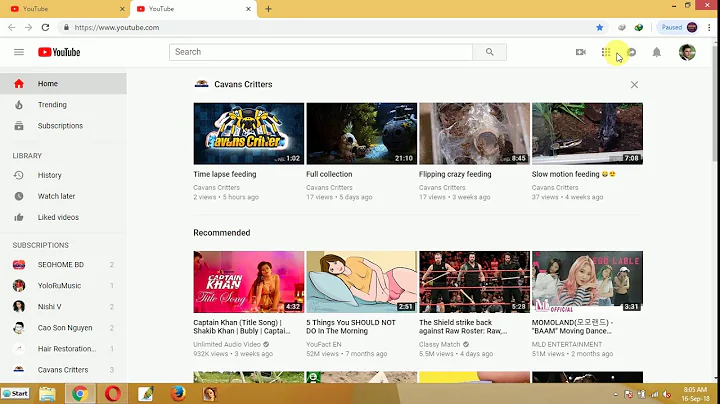Open Cao Son Nguyen subscription
The height and width of the screenshot is (404, 720).
pyautogui.click(x=63, y=328)
